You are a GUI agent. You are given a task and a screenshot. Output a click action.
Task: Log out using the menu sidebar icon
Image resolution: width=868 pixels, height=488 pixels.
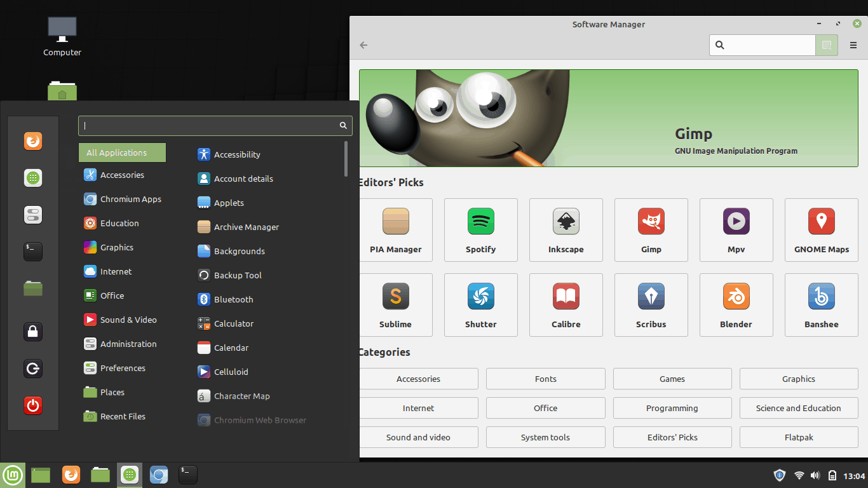(33, 368)
